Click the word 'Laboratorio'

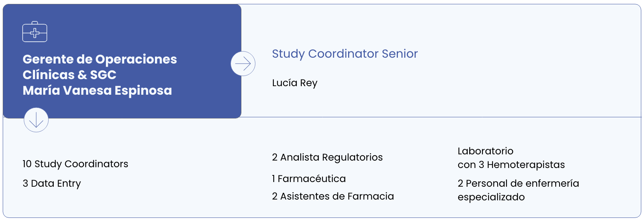coord(486,151)
